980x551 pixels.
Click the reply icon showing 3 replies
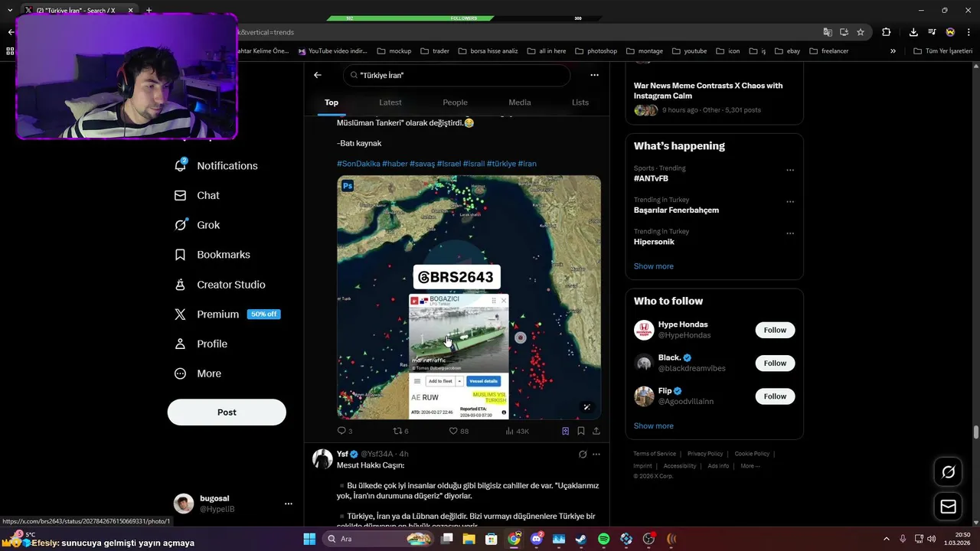(x=345, y=431)
